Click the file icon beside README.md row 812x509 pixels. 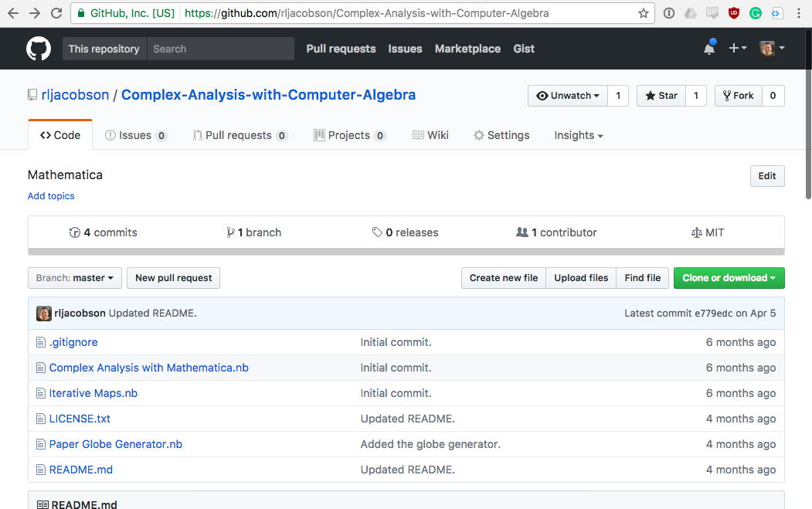pyautogui.click(x=41, y=470)
